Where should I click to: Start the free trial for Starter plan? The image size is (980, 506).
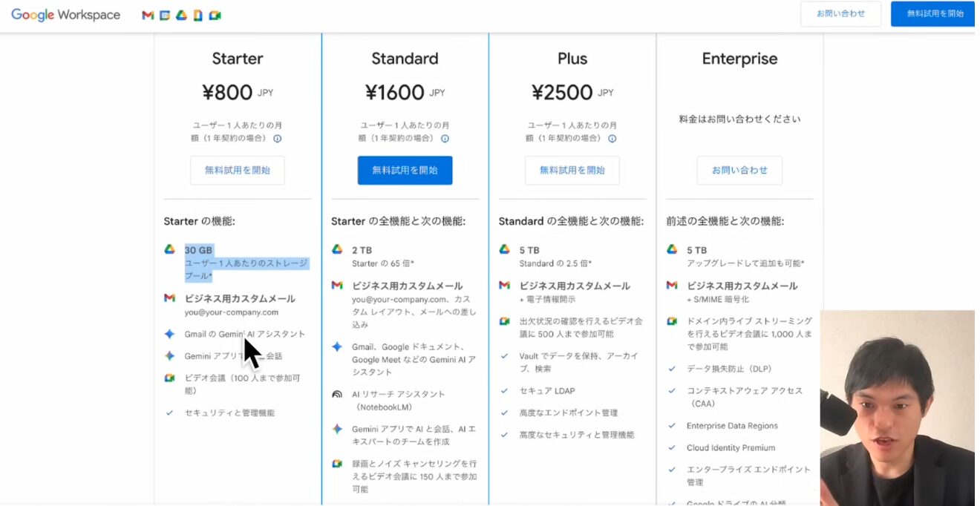pyautogui.click(x=238, y=170)
